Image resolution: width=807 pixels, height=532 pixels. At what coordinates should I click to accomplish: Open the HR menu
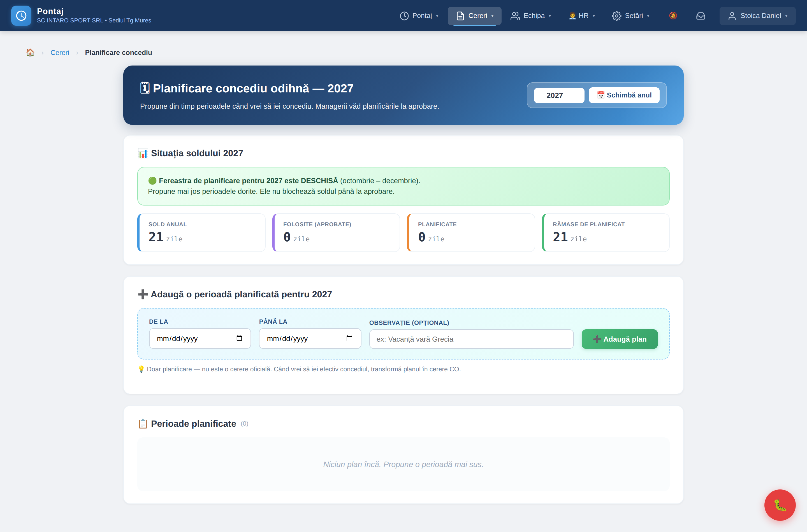(582, 16)
